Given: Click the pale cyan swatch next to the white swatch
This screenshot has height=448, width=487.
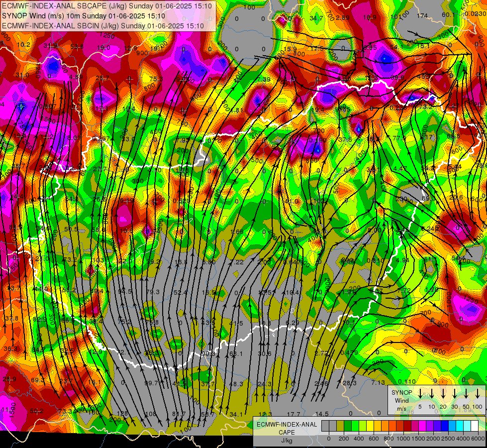Looking at the screenshot, I should [x=467, y=426].
